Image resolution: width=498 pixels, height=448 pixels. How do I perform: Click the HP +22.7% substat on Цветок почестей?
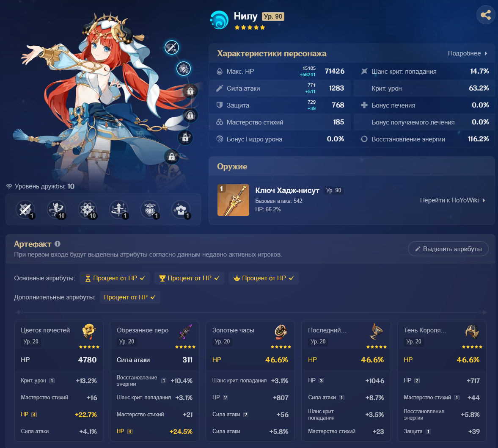coord(59,414)
